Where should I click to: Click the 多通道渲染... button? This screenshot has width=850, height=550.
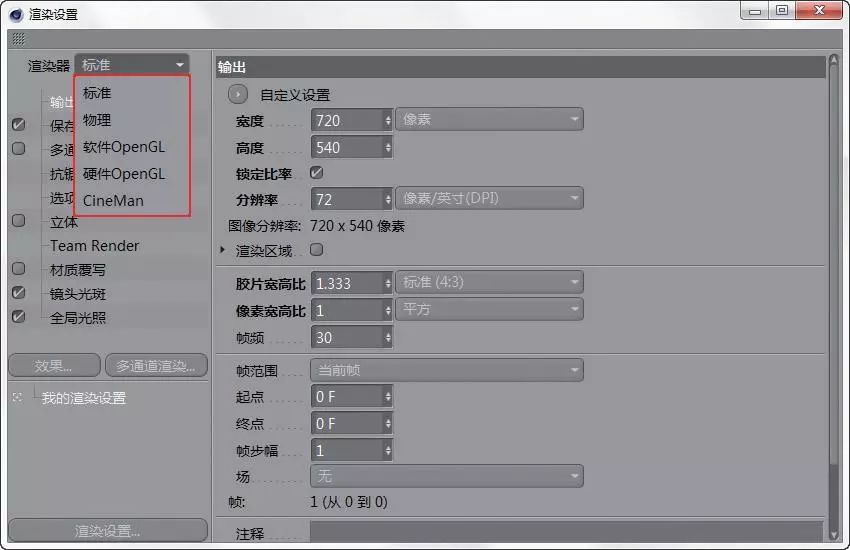156,366
